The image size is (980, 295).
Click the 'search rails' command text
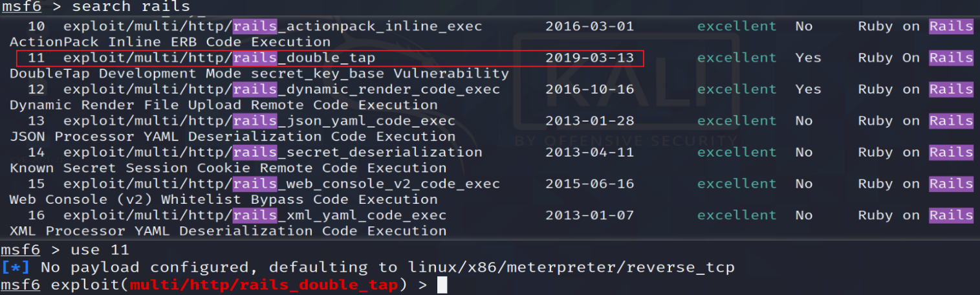click(131, 7)
